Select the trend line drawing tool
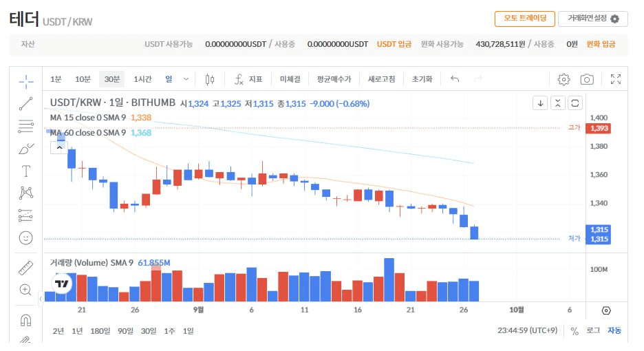 (x=26, y=103)
